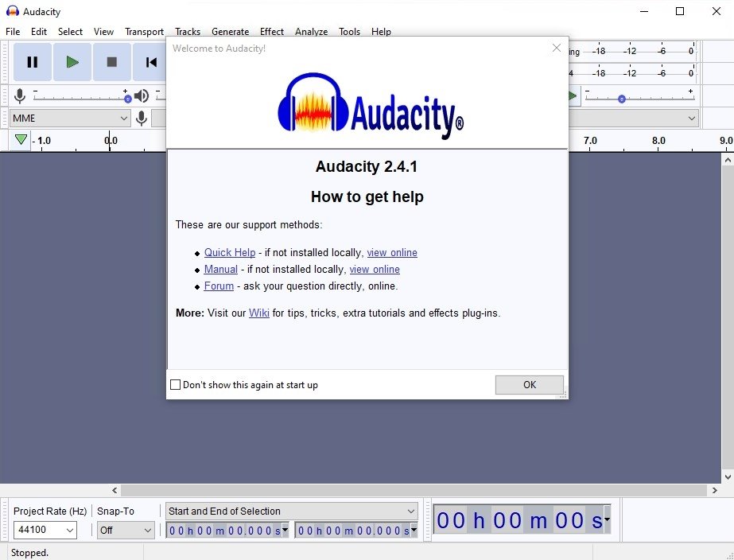734x560 pixels.
Task: Click the 'Stopped.' status bar text
Action: click(29, 553)
